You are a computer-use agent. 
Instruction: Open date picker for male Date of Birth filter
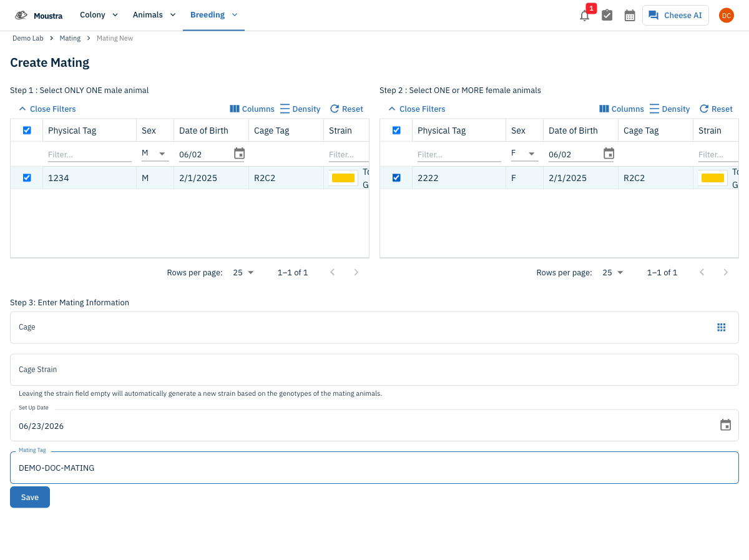pyautogui.click(x=239, y=154)
